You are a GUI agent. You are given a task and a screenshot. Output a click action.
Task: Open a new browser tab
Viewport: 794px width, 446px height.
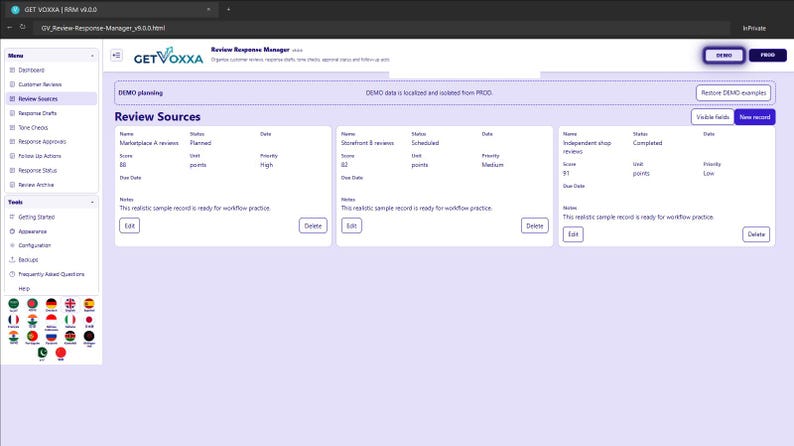click(228, 9)
